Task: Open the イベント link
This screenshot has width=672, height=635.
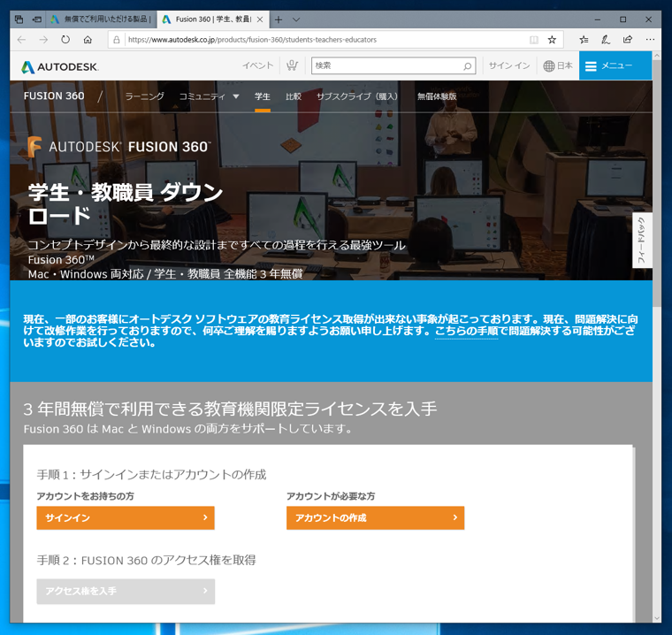Action: click(x=258, y=65)
